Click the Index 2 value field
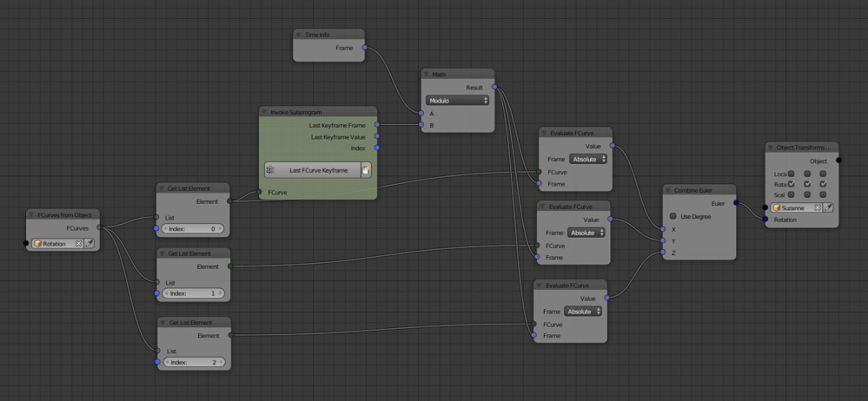 (194, 361)
